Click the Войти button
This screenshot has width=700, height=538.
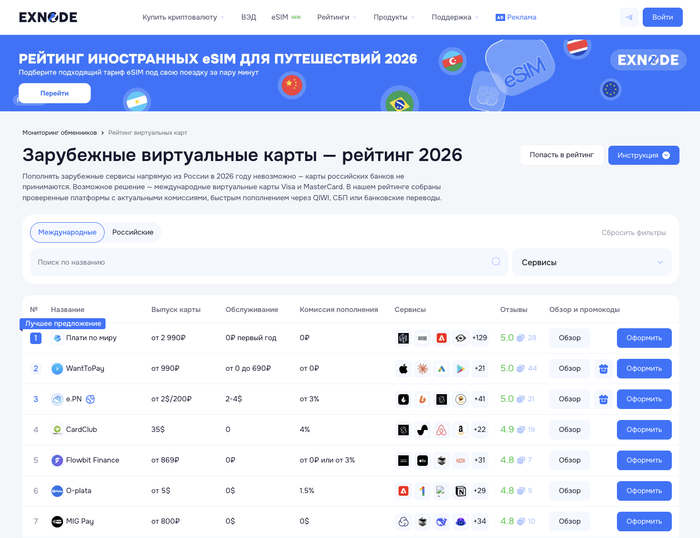662,17
